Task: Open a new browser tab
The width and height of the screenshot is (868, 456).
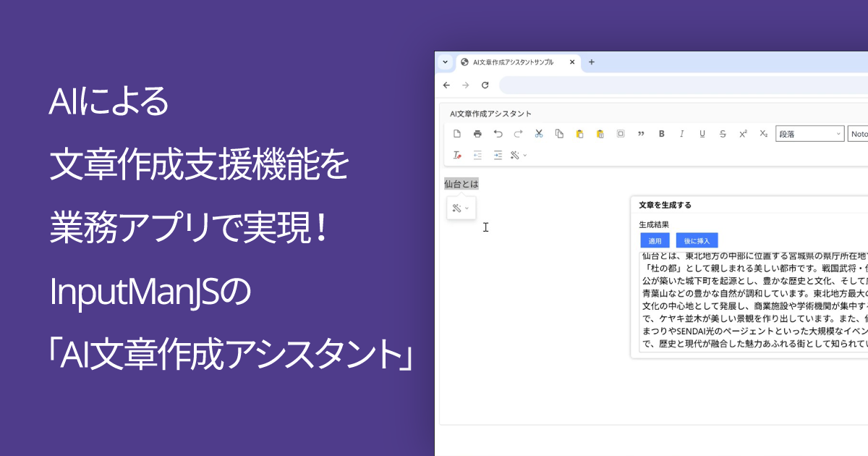Action: (x=591, y=62)
